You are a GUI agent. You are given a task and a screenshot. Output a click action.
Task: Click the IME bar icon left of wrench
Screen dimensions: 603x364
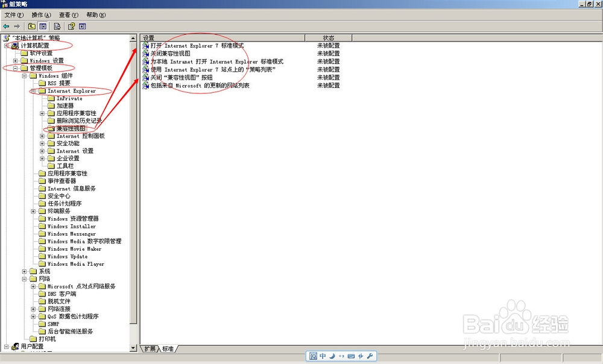pyautogui.click(x=361, y=356)
